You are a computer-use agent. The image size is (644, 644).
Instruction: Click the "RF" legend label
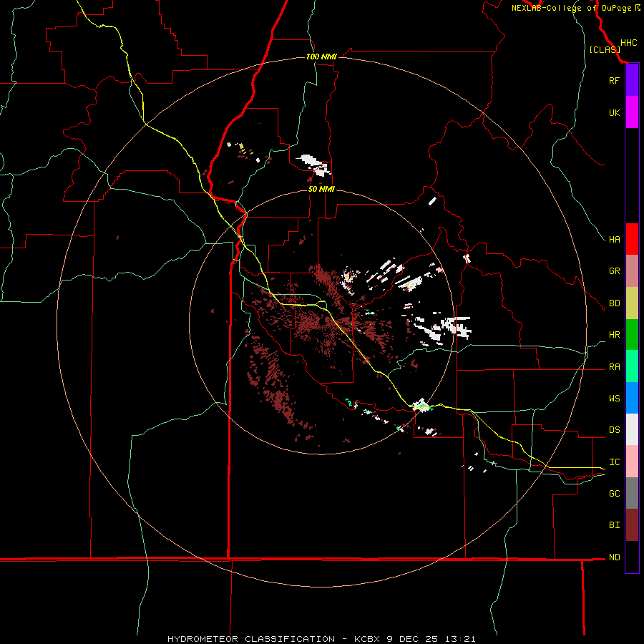coord(614,80)
